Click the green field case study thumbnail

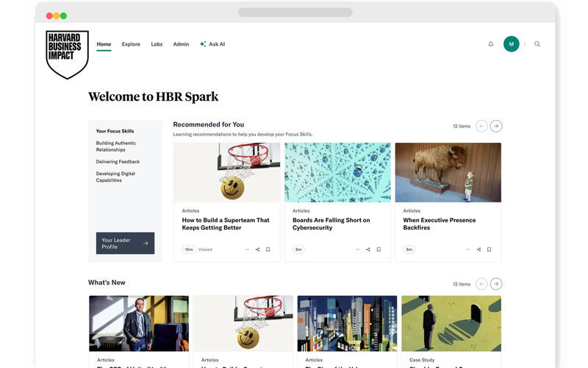pyautogui.click(x=451, y=323)
